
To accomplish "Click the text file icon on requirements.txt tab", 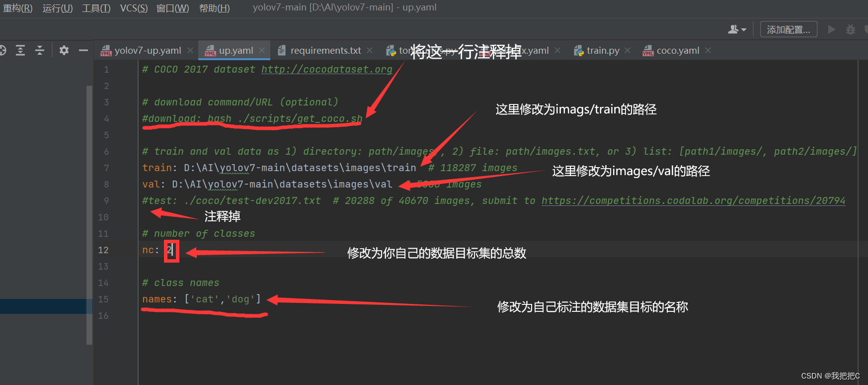I will point(282,50).
